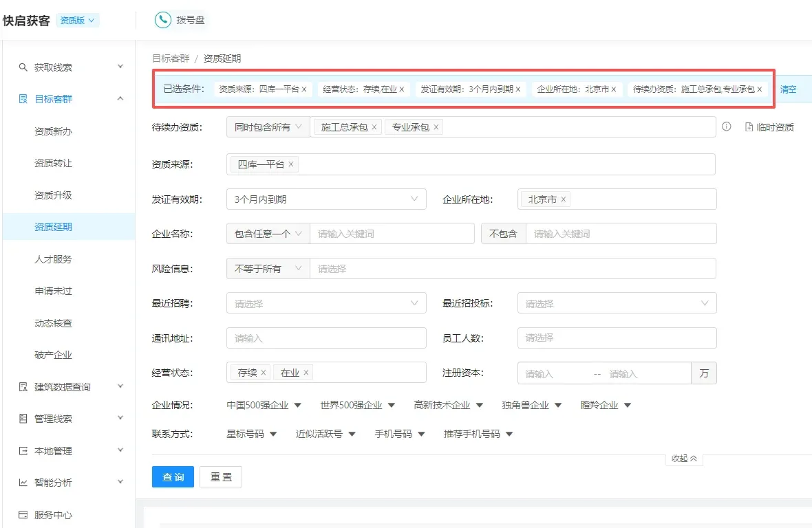
Task: Remove 企业所在地：北京市 condition tag
Action: pos(614,89)
